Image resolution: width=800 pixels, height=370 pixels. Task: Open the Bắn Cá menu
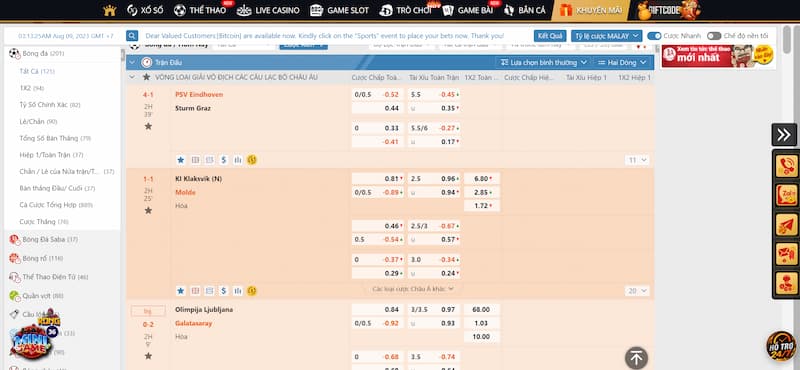pyautogui.click(x=525, y=10)
